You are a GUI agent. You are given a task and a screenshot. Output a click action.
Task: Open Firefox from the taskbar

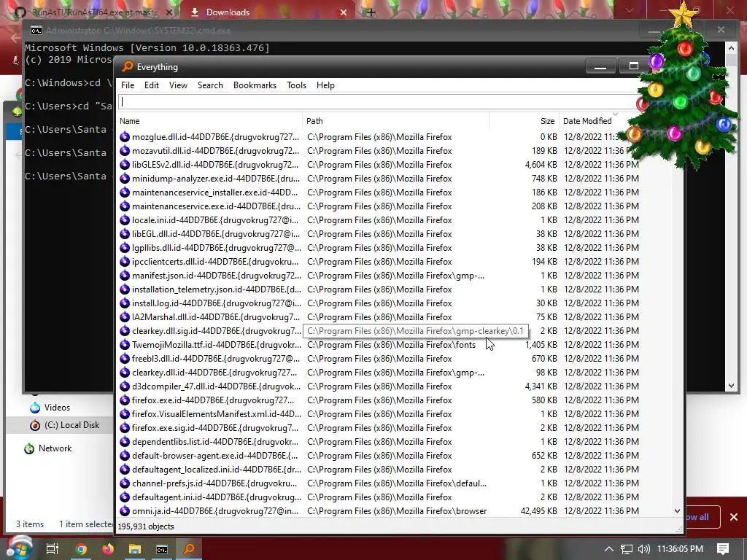108,549
